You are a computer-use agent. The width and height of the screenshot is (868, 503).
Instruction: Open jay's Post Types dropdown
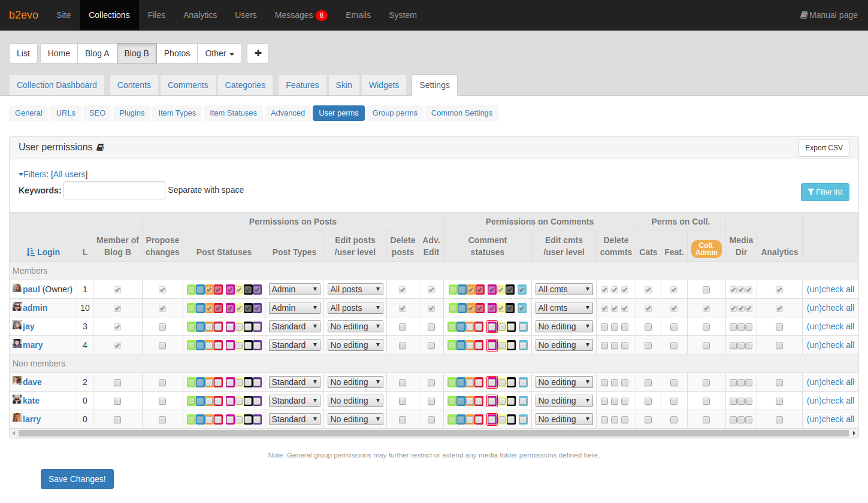pyautogui.click(x=295, y=326)
